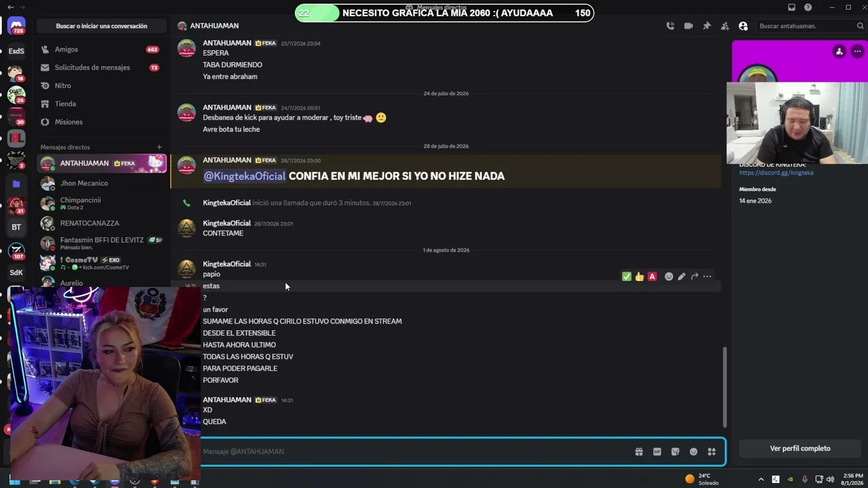
Task: Start a voice call with ANTAHUAMAN
Action: click(670, 26)
